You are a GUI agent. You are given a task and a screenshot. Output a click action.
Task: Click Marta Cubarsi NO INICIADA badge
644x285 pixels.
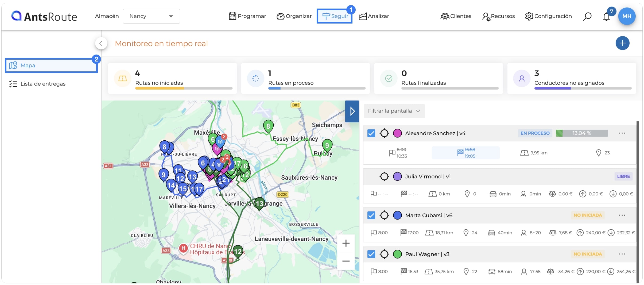pyautogui.click(x=588, y=215)
